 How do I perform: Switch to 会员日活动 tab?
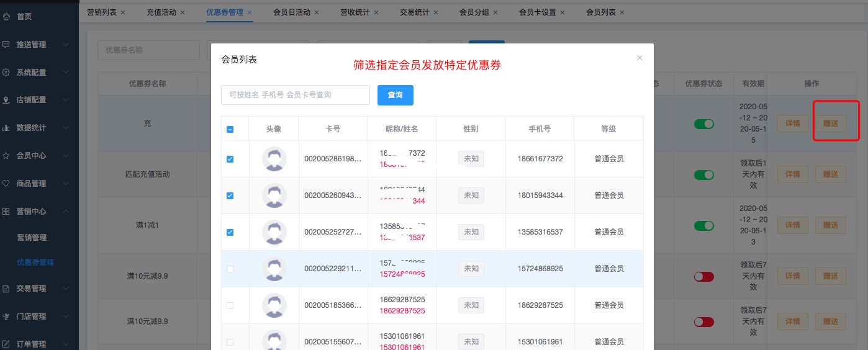coord(292,12)
